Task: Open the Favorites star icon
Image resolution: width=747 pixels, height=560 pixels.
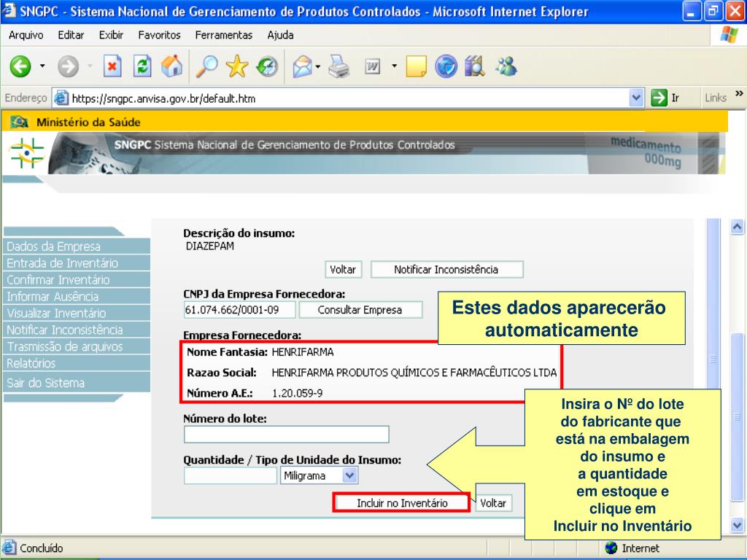Action: click(x=237, y=66)
